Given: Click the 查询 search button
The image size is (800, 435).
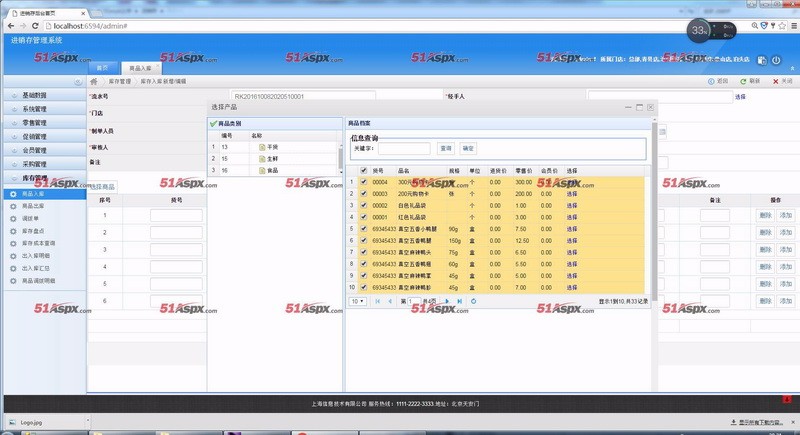Looking at the screenshot, I should coord(445,148).
